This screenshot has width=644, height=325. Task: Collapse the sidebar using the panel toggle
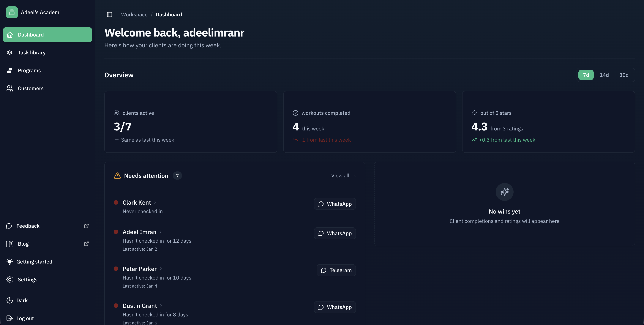[x=110, y=15]
